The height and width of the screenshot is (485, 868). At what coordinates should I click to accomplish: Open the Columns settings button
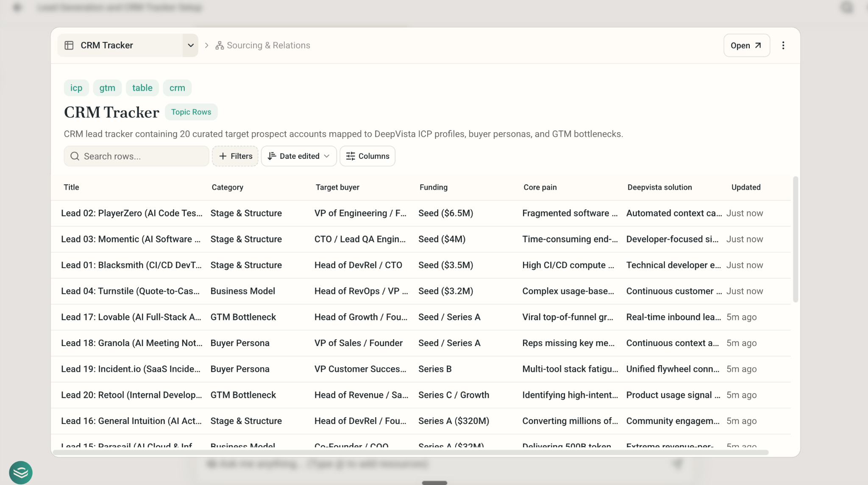367,156
